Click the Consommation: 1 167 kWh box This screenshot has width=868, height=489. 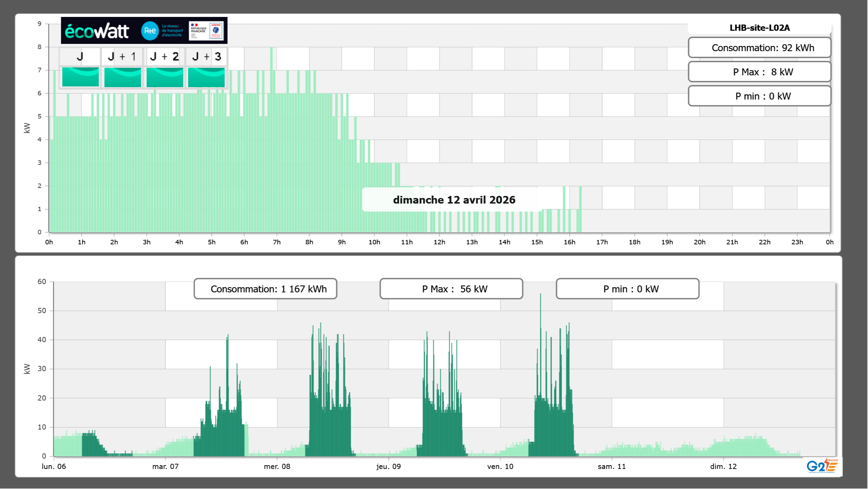265,289
